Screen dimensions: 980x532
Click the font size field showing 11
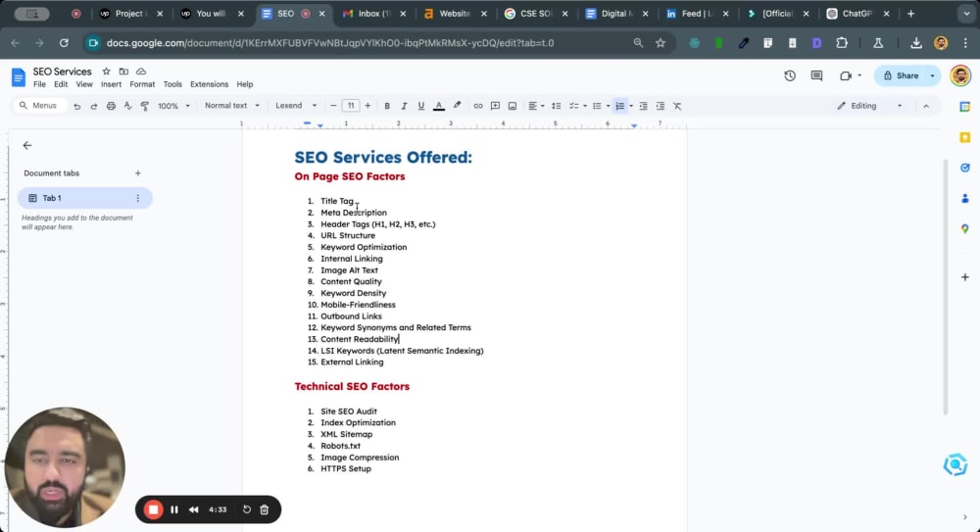[351, 106]
